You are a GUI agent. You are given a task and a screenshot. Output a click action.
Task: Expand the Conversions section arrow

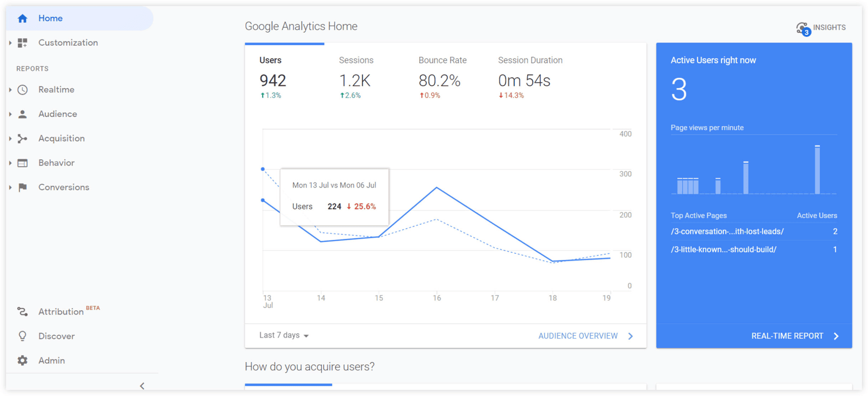[10, 187]
